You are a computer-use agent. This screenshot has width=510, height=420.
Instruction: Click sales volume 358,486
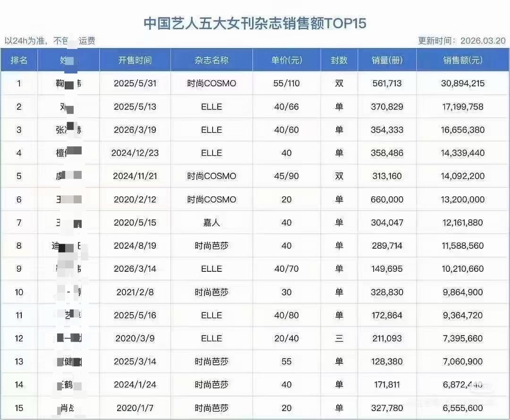387,153
